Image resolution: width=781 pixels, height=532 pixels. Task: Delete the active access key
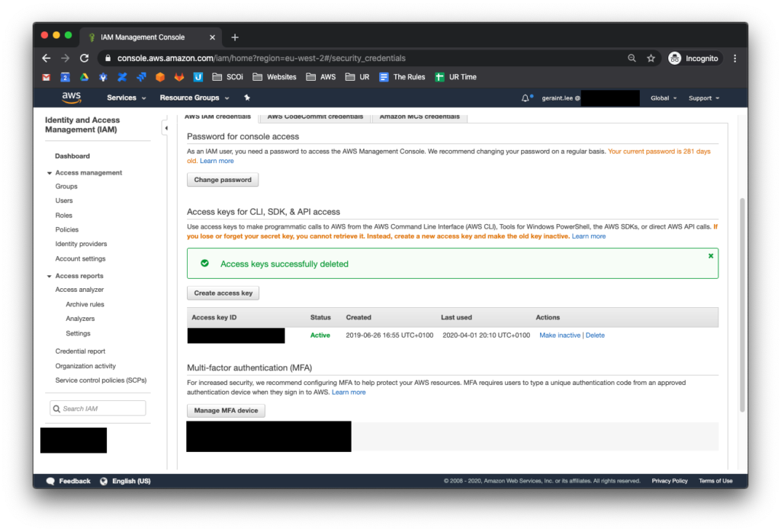[595, 336]
